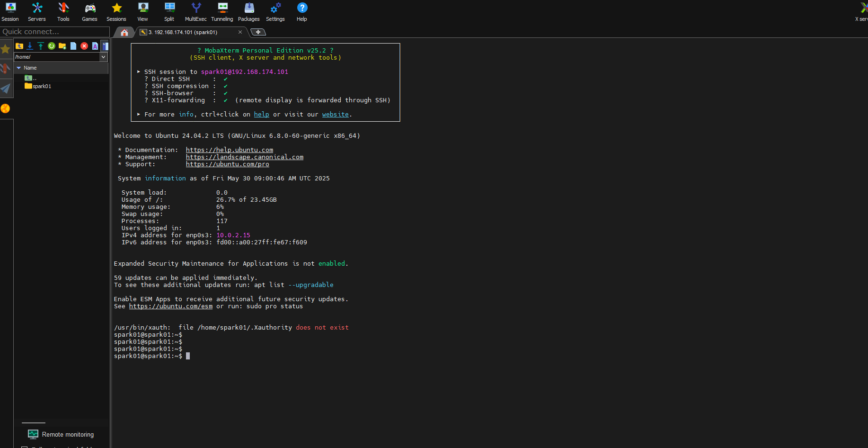Close the spark01 session tab
This screenshot has height=448, width=868.
(240, 32)
